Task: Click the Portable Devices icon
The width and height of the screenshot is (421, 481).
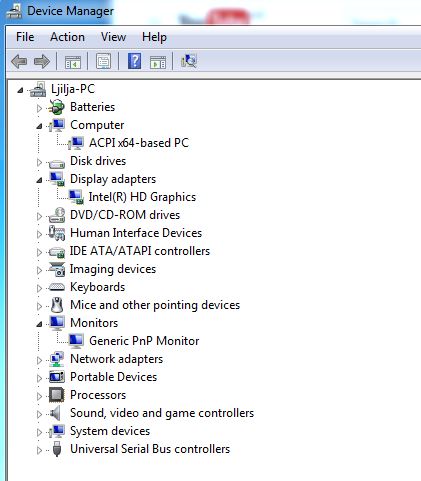Action: coord(57,377)
